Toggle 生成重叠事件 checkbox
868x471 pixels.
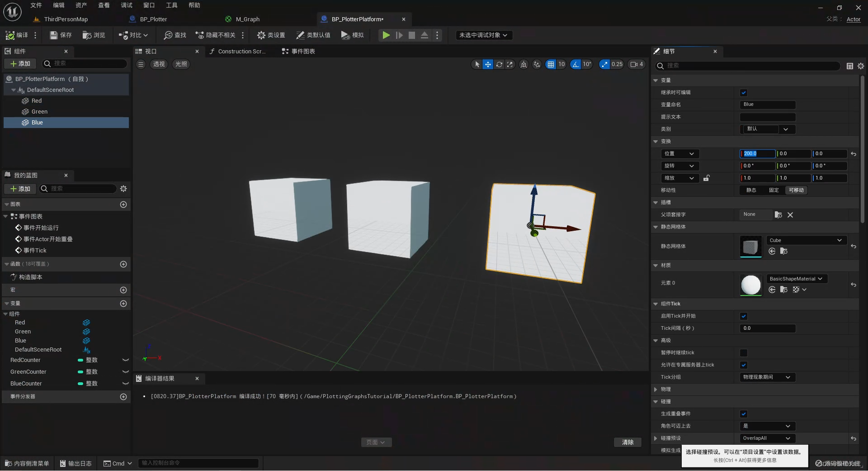click(x=744, y=414)
